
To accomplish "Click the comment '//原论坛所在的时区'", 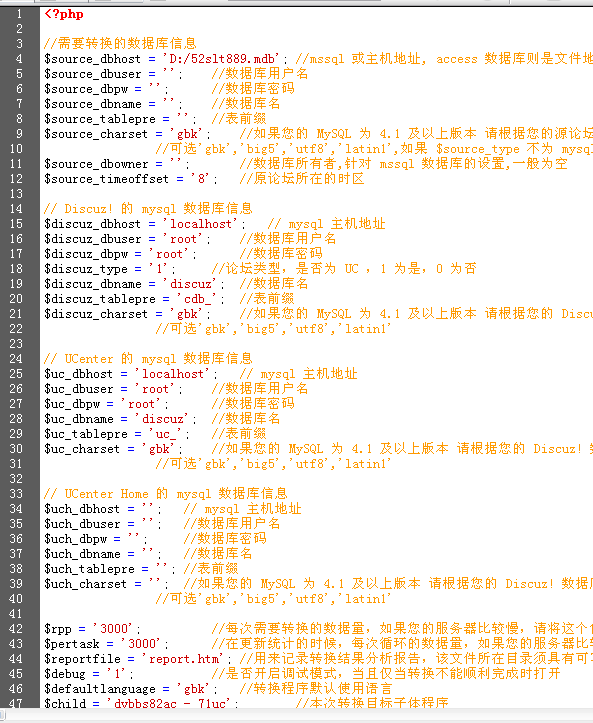I will pos(302,179).
